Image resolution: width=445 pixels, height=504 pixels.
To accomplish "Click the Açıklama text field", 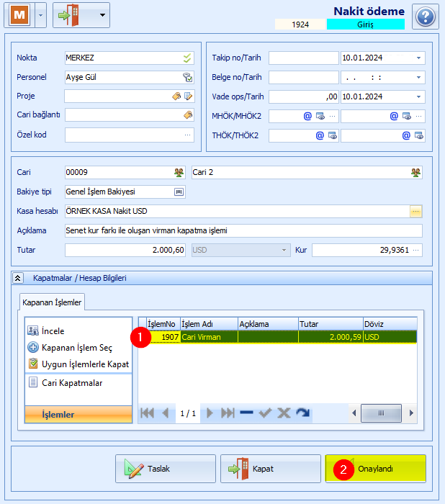I will (243, 230).
